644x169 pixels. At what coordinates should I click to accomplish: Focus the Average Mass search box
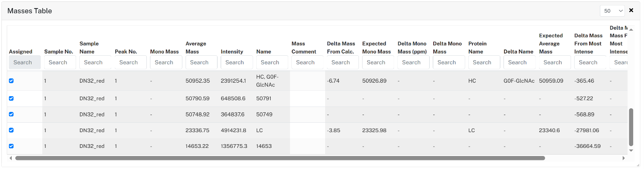point(201,62)
